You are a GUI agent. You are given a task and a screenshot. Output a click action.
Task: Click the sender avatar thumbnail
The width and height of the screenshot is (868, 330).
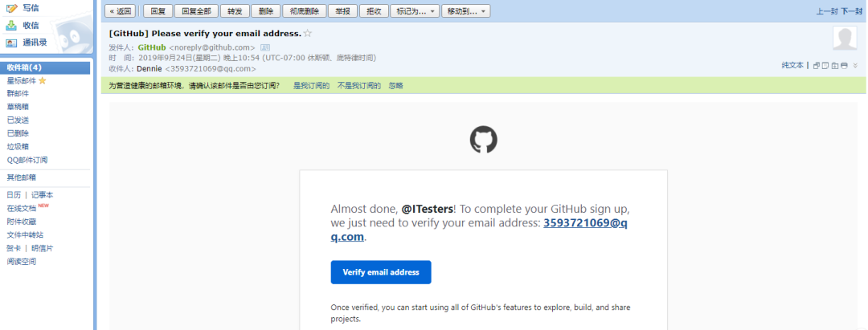[x=845, y=38]
